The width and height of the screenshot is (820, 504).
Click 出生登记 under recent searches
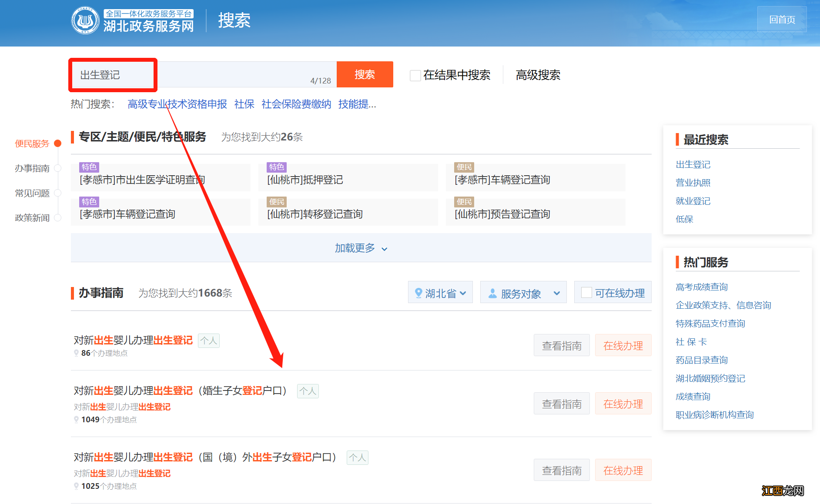click(693, 164)
